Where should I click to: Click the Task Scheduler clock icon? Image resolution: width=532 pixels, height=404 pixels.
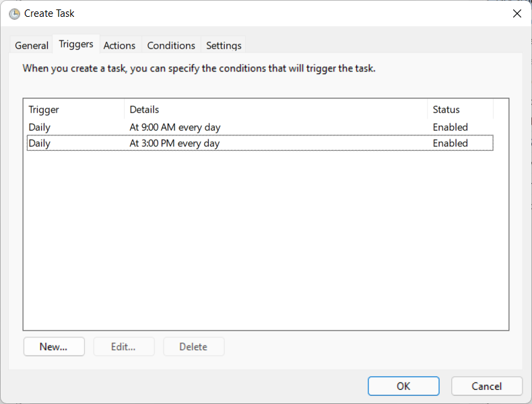click(14, 13)
